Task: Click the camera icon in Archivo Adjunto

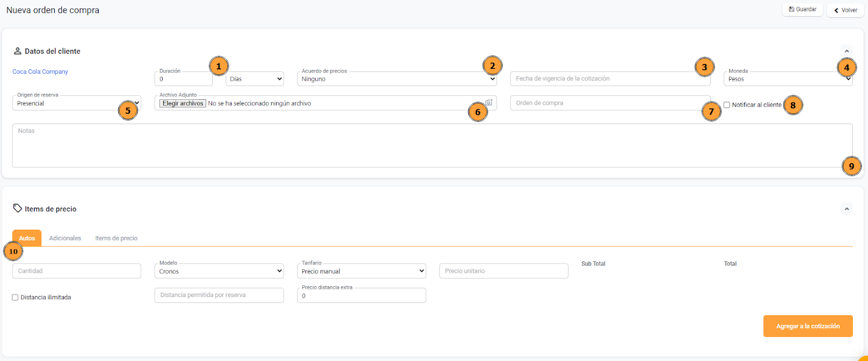Action: (489, 102)
